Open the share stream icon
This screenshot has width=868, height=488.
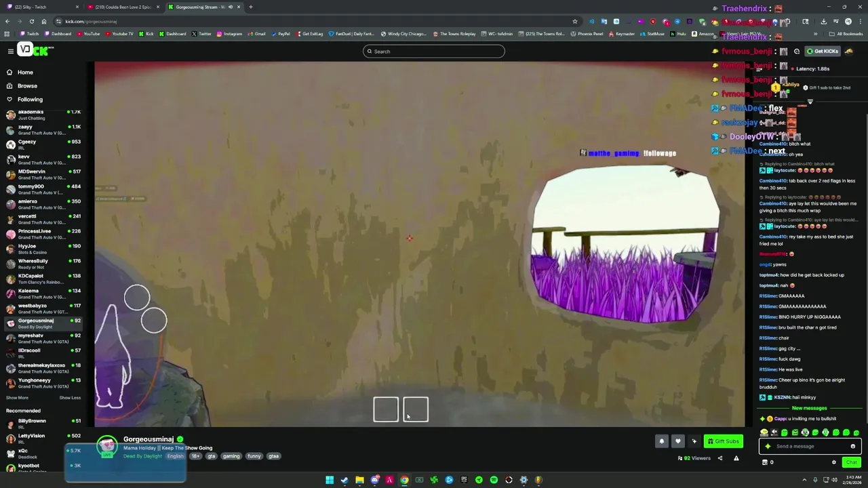coord(720,458)
